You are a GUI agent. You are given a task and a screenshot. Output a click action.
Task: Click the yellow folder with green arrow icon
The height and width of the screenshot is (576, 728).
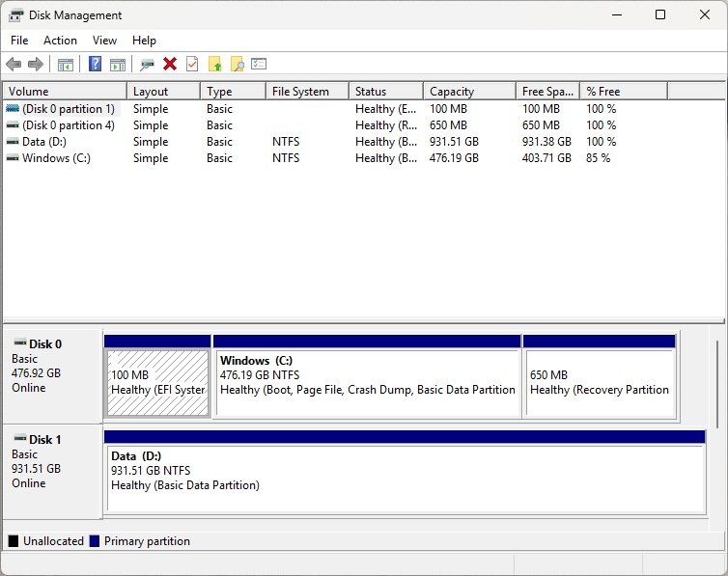click(x=215, y=64)
